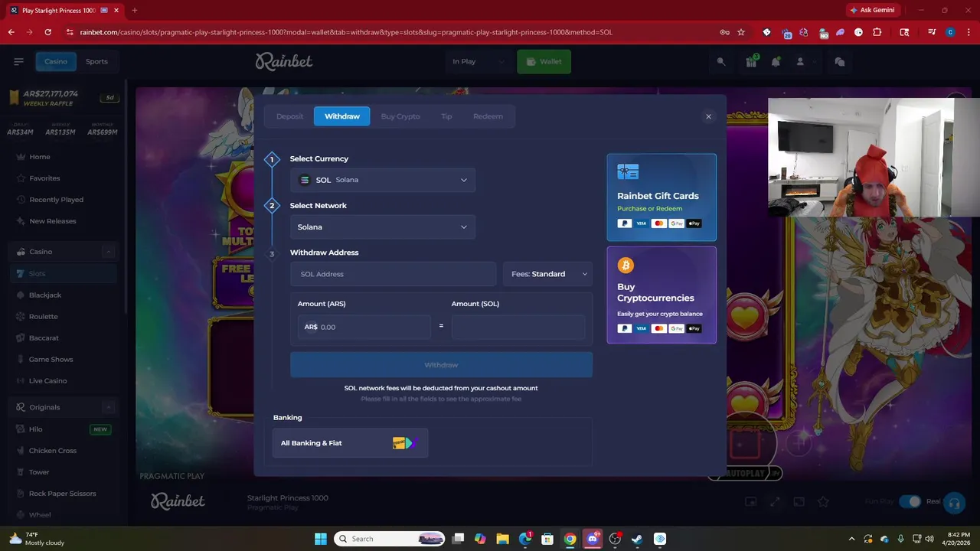The image size is (980, 551).
Task: Open the notifications bell icon
Action: coord(776,61)
